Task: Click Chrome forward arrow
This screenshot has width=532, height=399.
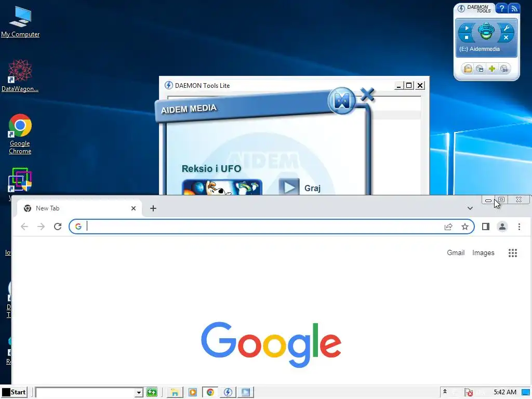Action: tap(41, 227)
